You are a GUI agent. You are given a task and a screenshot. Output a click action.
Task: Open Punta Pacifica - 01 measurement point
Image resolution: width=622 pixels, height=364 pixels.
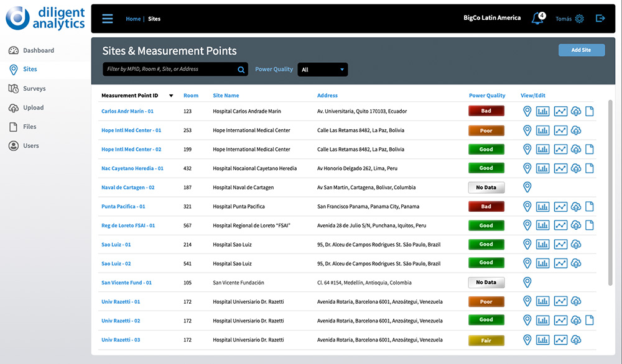coord(123,206)
